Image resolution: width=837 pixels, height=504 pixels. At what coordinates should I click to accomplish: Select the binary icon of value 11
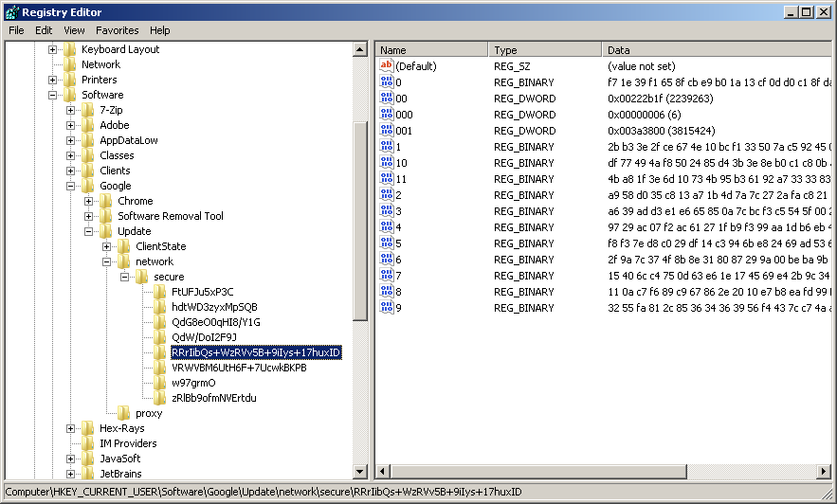387,178
